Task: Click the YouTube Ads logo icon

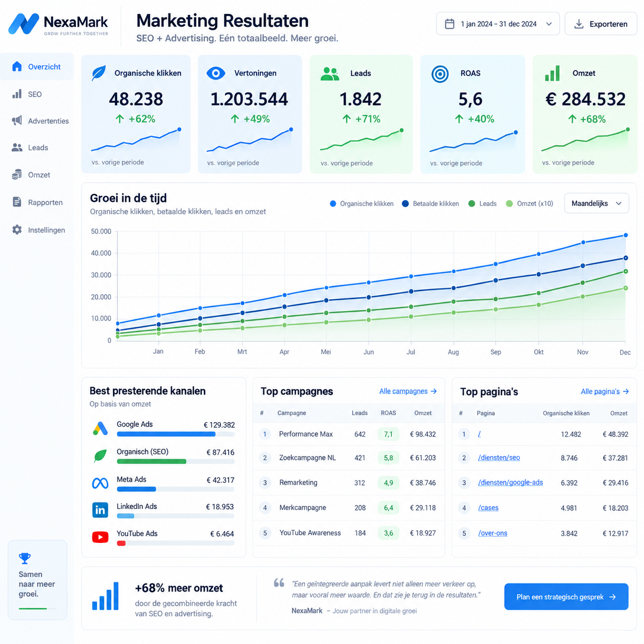Action: click(x=100, y=537)
